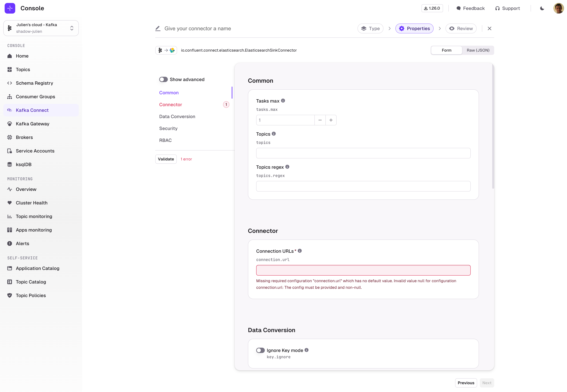This screenshot has width=567, height=392.
Task: Click the Topics regex info icon
Action: point(287,167)
